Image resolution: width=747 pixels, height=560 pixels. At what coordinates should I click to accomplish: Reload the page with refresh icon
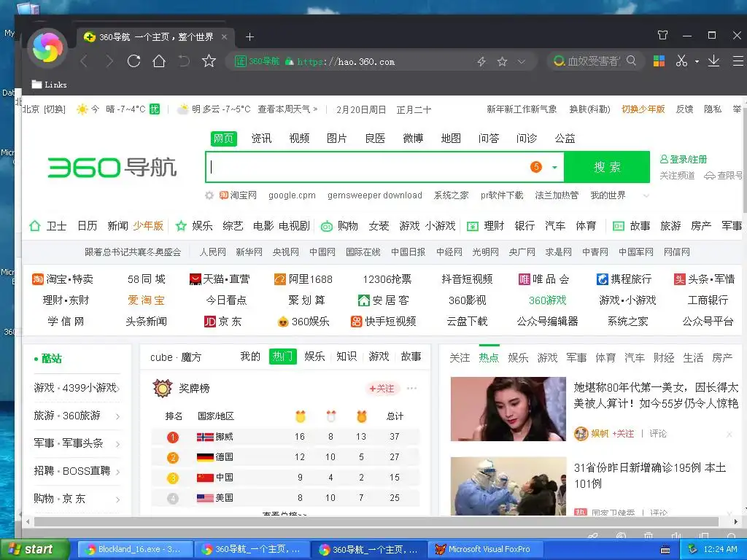(134, 61)
